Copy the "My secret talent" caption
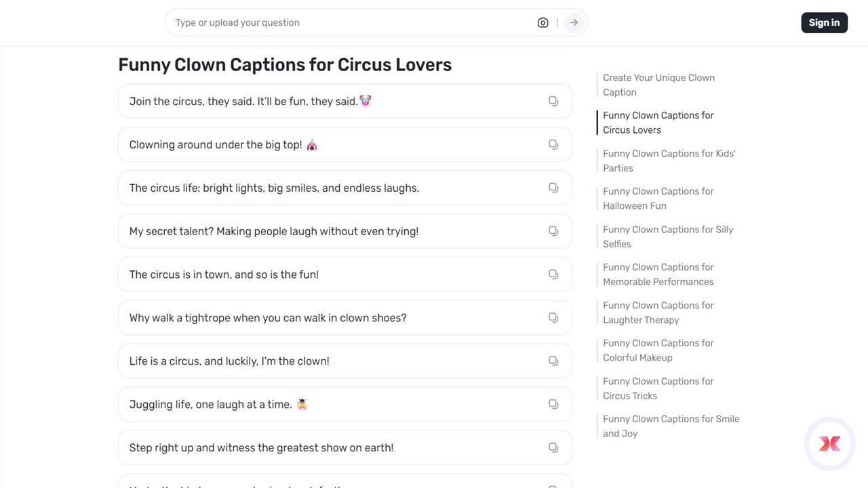 pyautogui.click(x=553, y=231)
